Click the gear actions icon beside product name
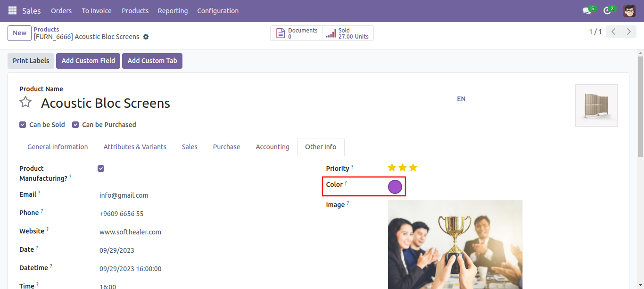644x289 pixels. click(146, 37)
